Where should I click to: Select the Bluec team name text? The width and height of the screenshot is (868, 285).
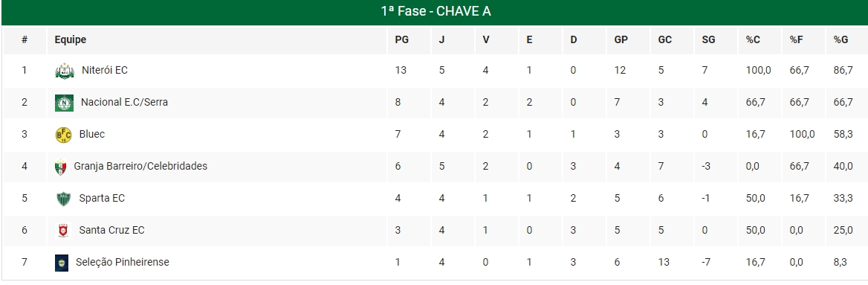point(92,134)
